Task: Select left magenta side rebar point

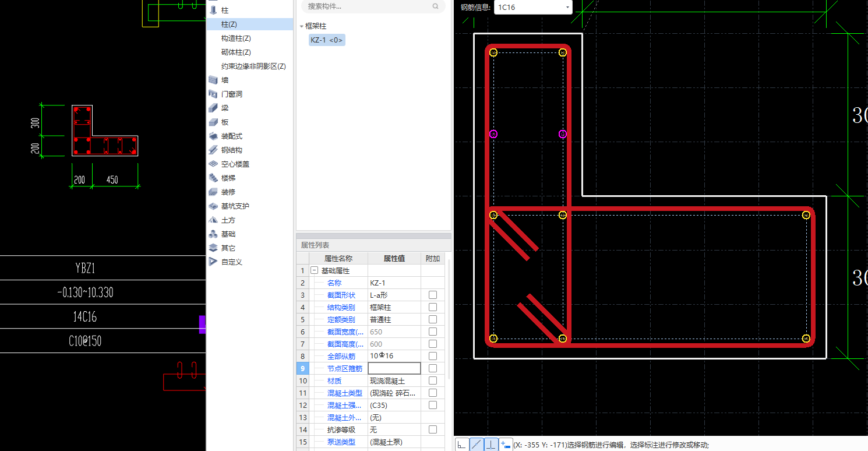Action: coord(493,134)
